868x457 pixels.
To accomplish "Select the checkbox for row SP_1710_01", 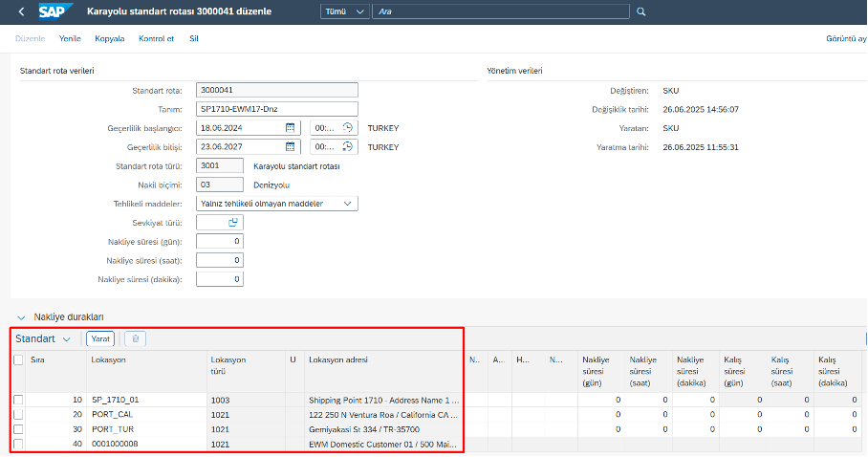I will [19, 400].
